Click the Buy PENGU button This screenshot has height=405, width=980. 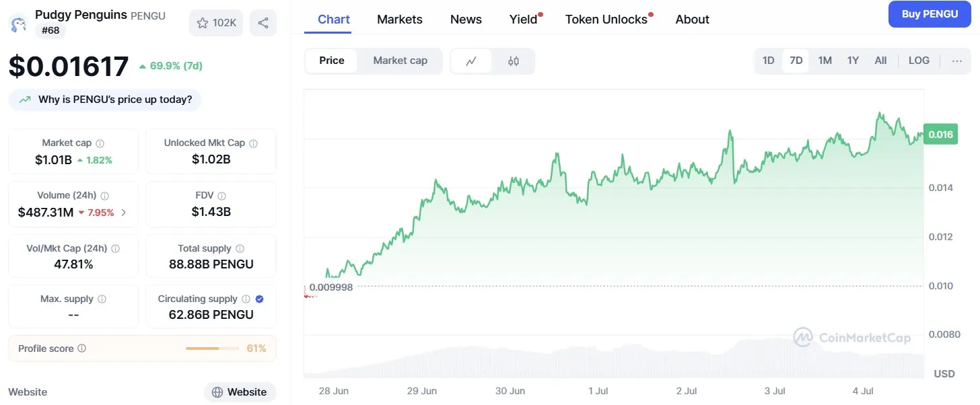(930, 14)
